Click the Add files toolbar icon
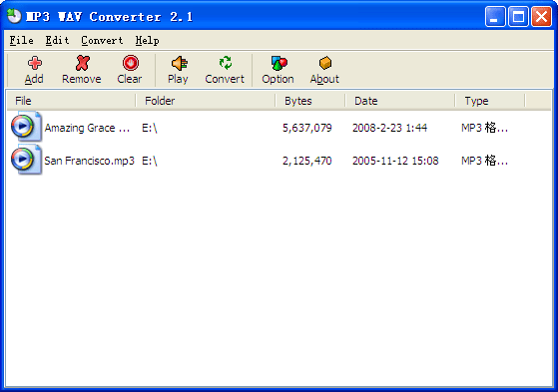The width and height of the screenshot is (558, 392). coord(35,63)
